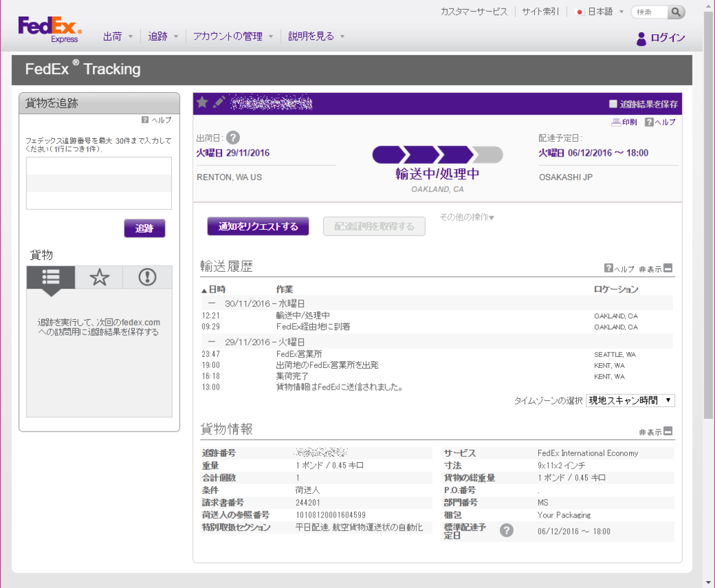The height and width of the screenshot is (588, 715).
Task: Click the 集荷完了 history row
Action: pos(437,376)
